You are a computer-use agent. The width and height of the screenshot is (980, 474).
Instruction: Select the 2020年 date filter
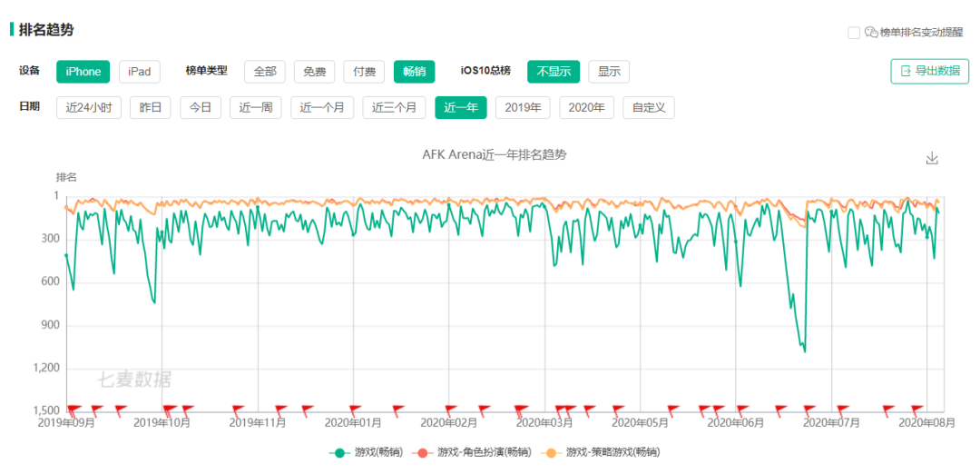(x=586, y=107)
